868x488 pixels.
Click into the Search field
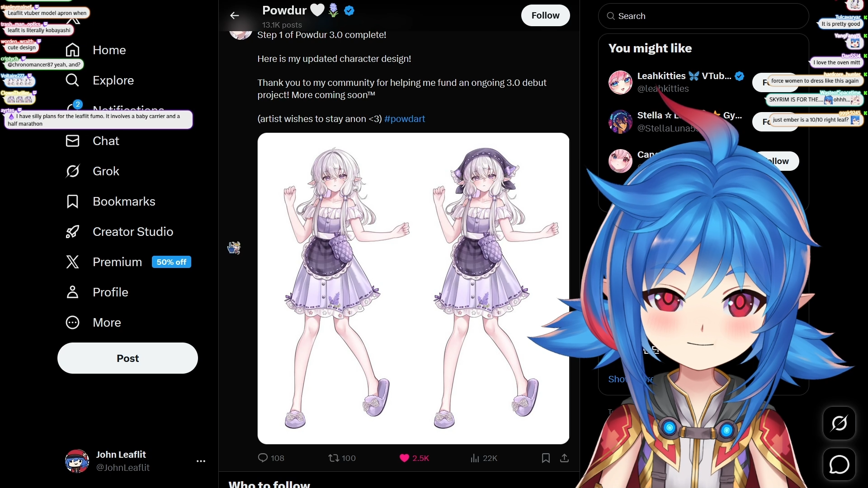(703, 16)
